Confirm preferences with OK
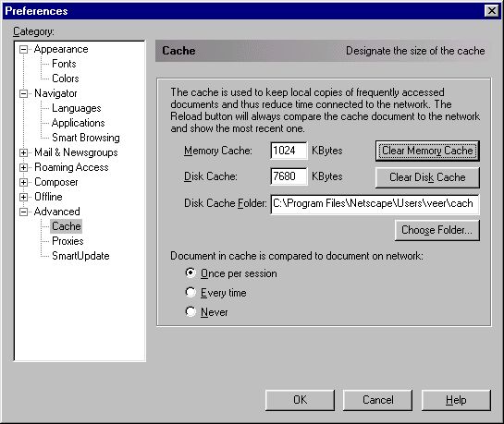Screen dimensions: 504x424 click(300, 400)
